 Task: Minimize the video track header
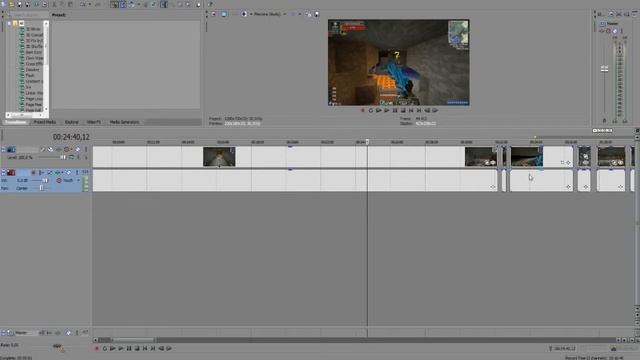[3, 150]
